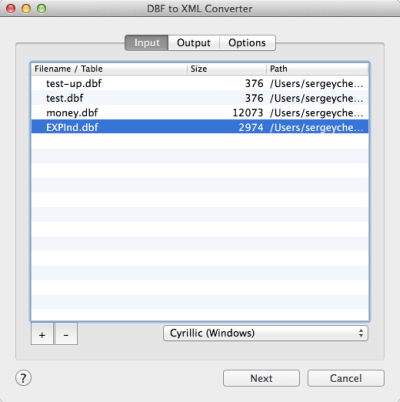Open the Cyrillic (Windows) encoding dropdown
Screen dimensions: 400x402
click(x=266, y=333)
